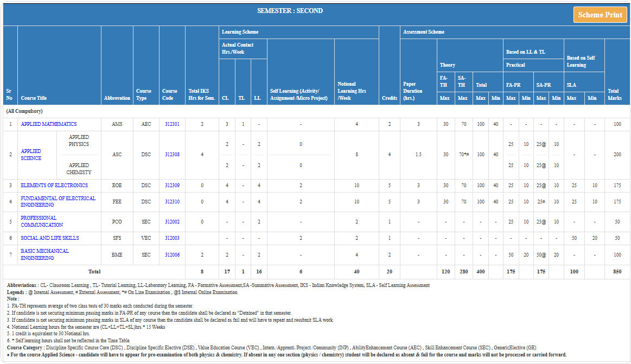
Task: Open the Elements of Electronics course link
Action: (54, 186)
